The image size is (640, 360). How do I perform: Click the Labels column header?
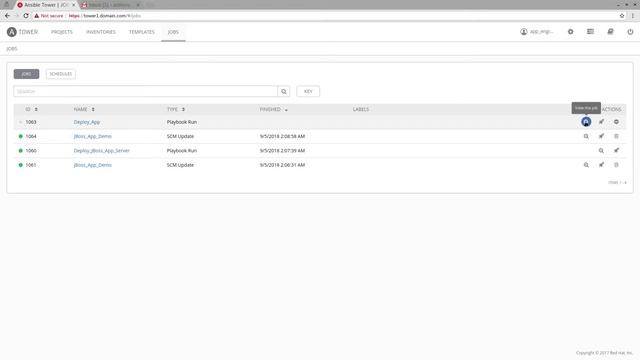tap(361, 109)
